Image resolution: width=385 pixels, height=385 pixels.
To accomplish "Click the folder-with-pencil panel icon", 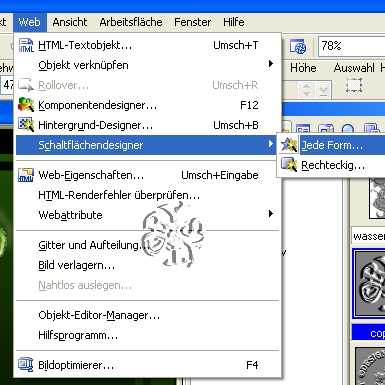I will click(x=326, y=129).
